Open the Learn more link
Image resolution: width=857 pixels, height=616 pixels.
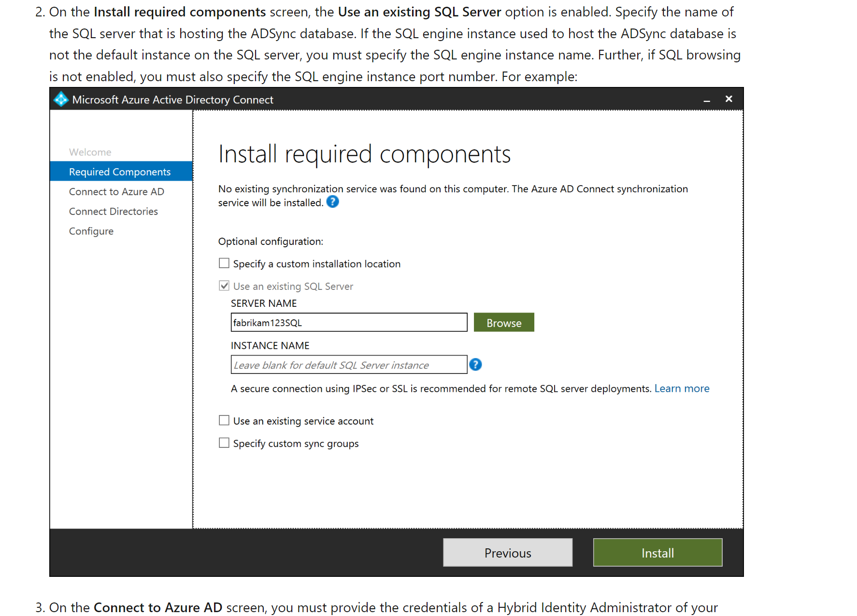point(682,389)
